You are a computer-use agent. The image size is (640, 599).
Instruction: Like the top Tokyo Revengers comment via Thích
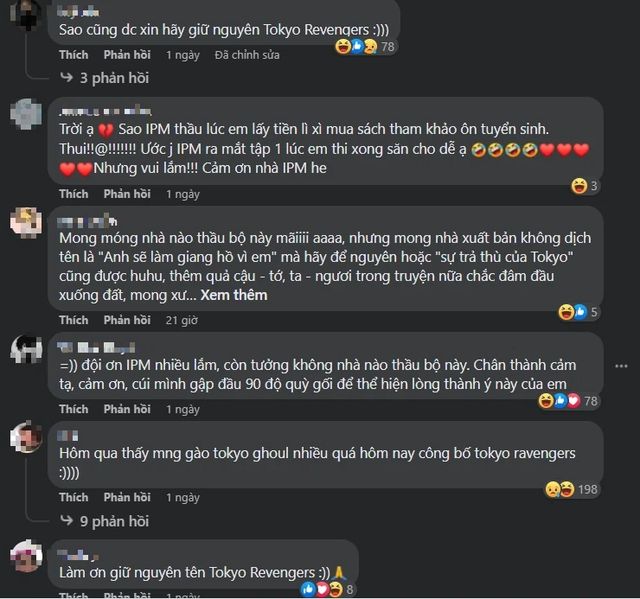click(x=73, y=55)
